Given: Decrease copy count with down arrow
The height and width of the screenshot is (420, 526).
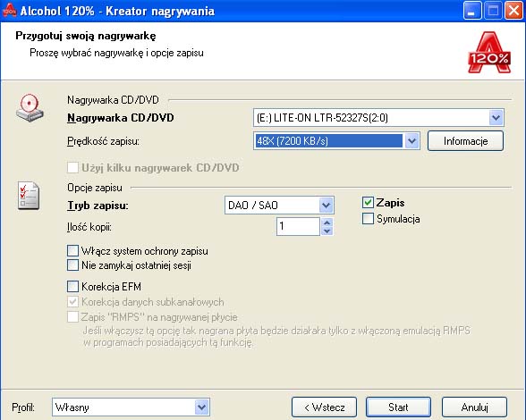Looking at the screenshot, I should pos(327,231).
